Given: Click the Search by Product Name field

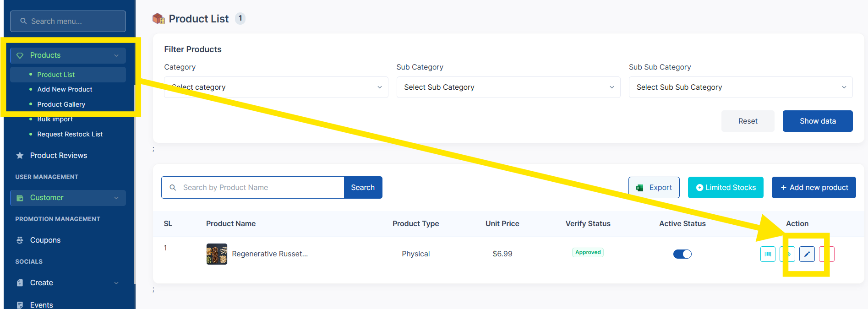Looking at the screenshot, I should pos(253,188).
